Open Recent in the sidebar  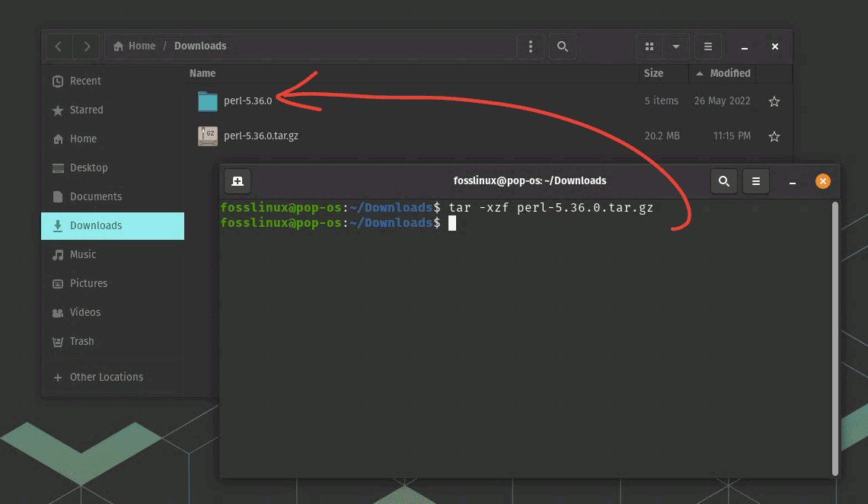coord(113,81)
